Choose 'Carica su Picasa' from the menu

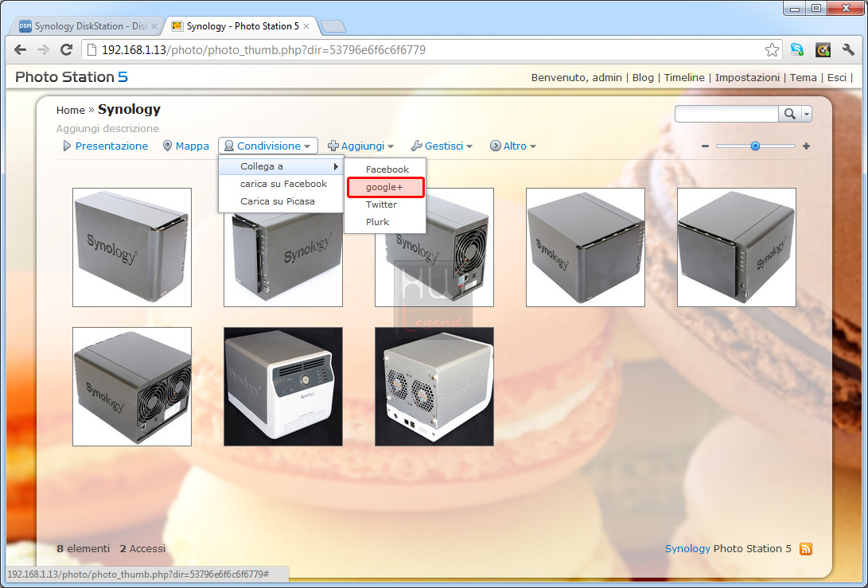pyautogui.click(x=281, y=201)
